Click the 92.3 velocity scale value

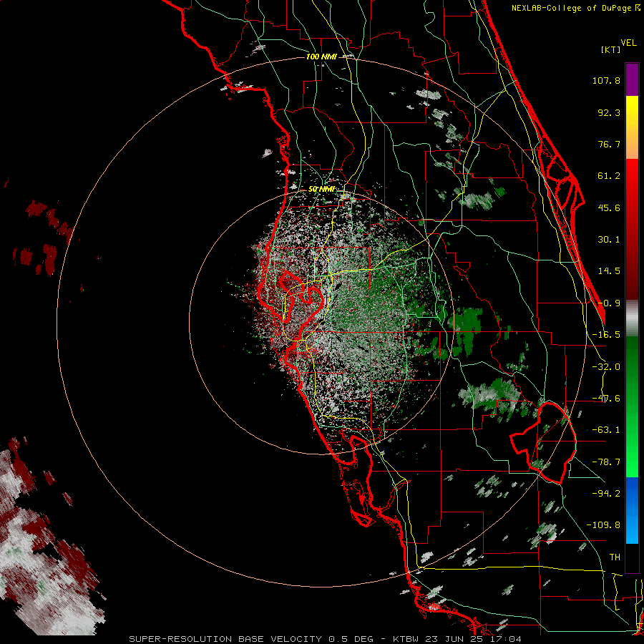tap(609, 112)
